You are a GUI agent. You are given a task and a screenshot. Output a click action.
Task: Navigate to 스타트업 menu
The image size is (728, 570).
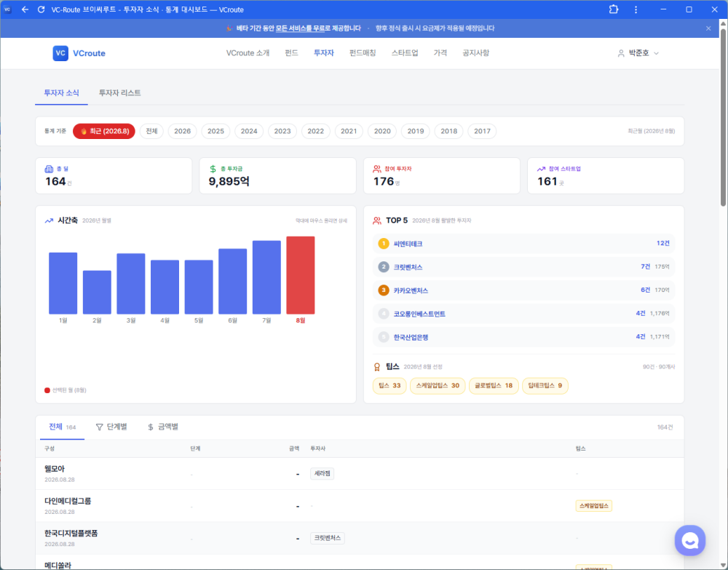(x=404, y=53)
